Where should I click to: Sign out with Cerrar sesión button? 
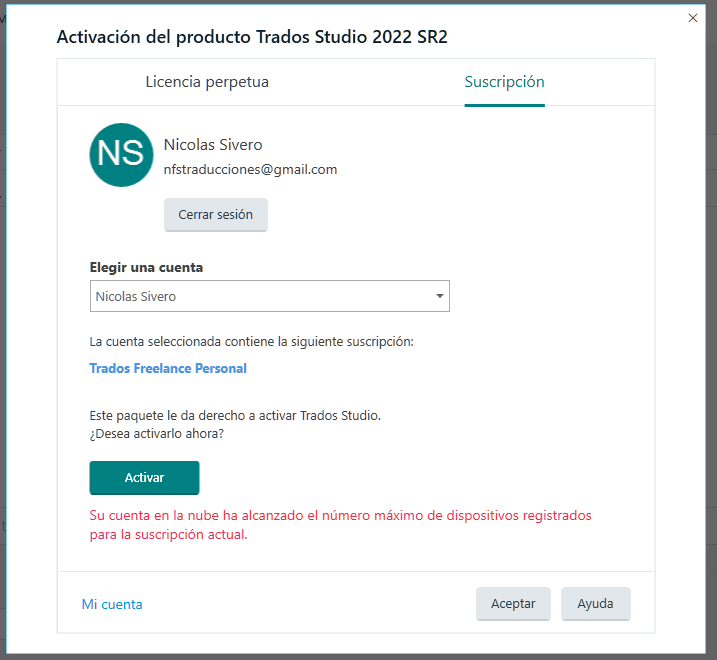click(x=215, y=215)
